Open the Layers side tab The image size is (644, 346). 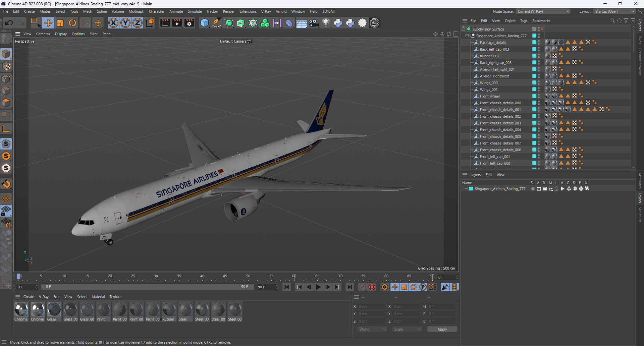[x=640, y=198]
